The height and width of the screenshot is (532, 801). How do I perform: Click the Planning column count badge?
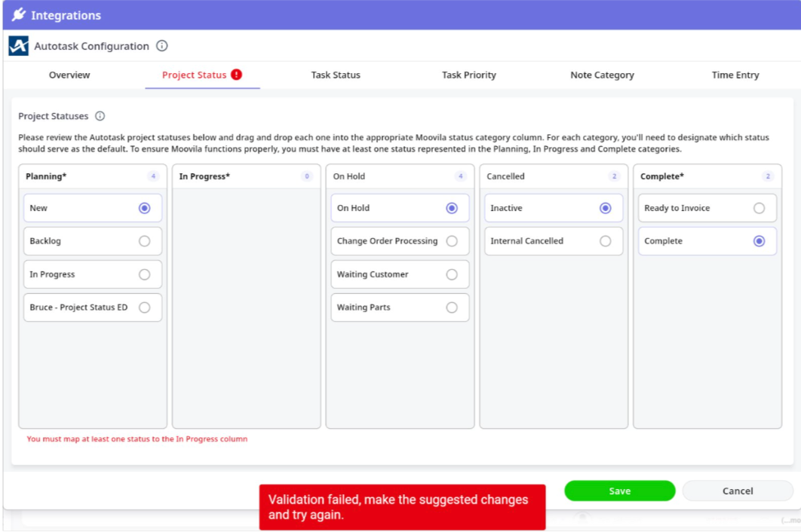[153, 176]
